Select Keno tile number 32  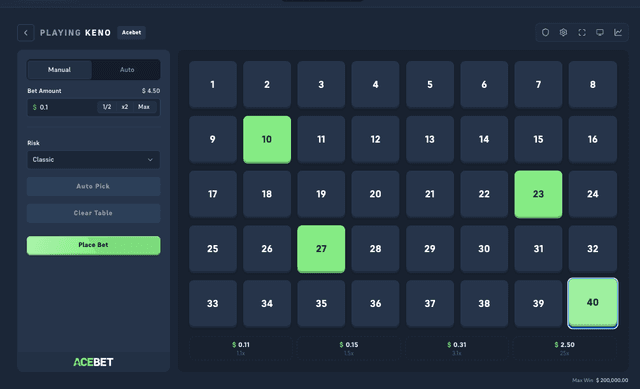point(593,249)
